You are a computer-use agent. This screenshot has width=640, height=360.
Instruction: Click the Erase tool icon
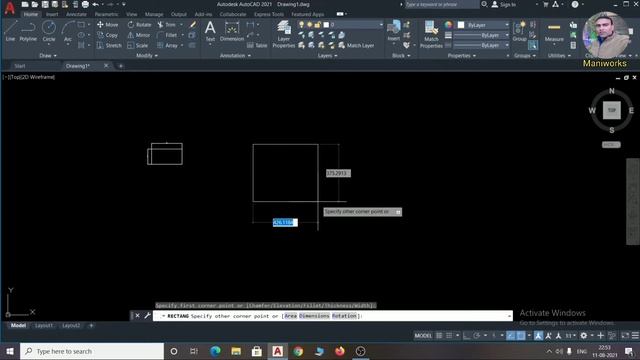[x=193, y=25]
